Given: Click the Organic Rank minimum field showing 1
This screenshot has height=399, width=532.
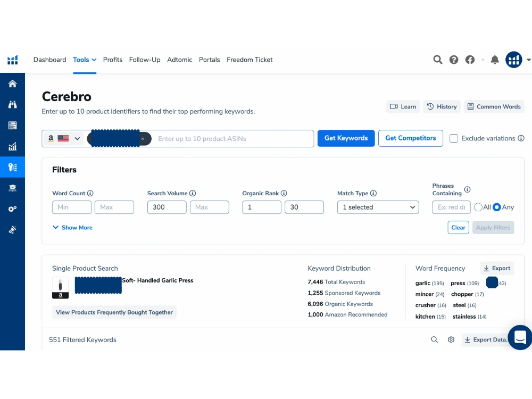Looking at the screenshot, I should click(x=262, y=207).
